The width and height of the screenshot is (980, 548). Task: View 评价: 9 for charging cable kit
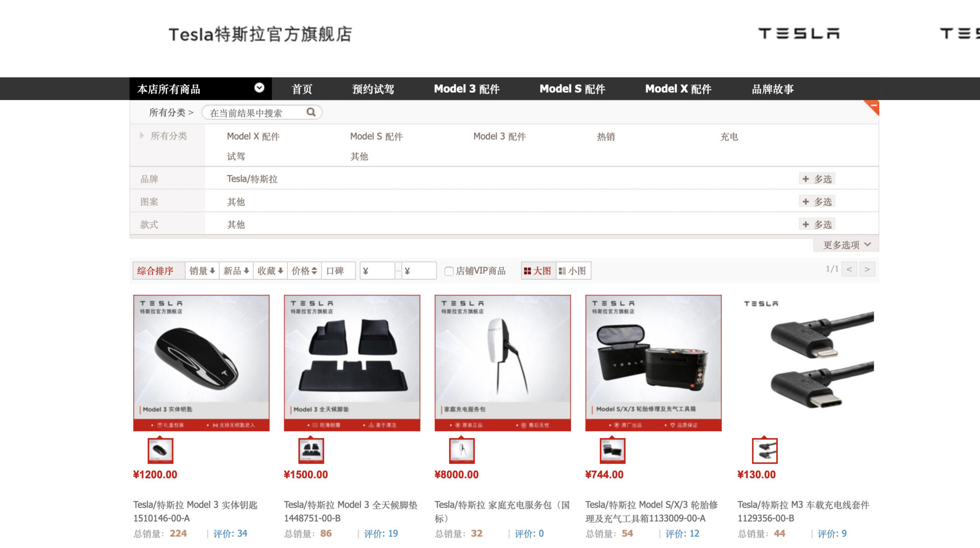(832, 534)
